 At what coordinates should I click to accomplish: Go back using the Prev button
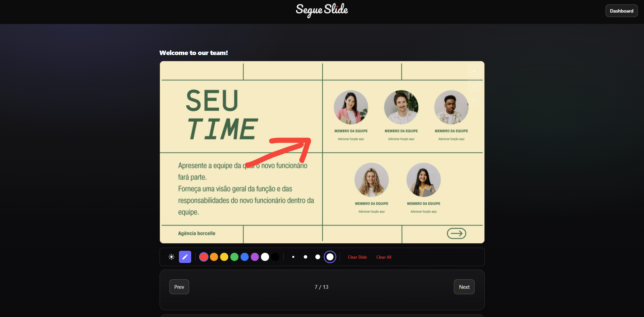click(179, 286)
